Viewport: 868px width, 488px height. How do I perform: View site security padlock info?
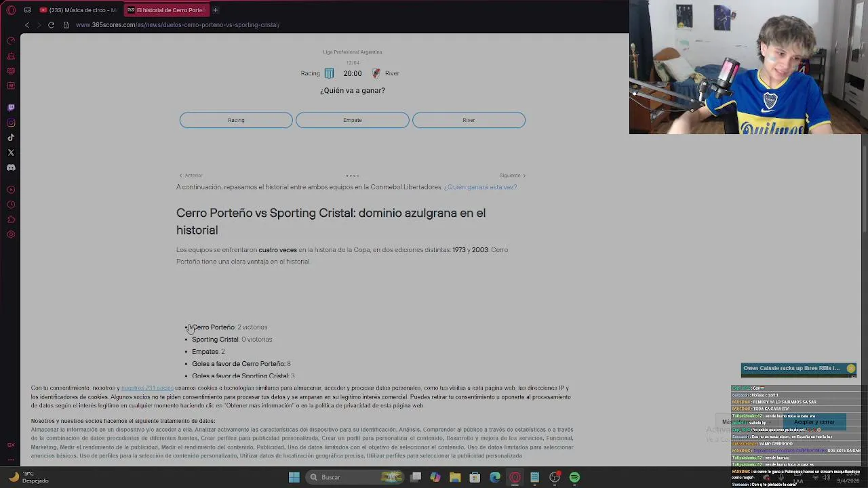point(66,25)
